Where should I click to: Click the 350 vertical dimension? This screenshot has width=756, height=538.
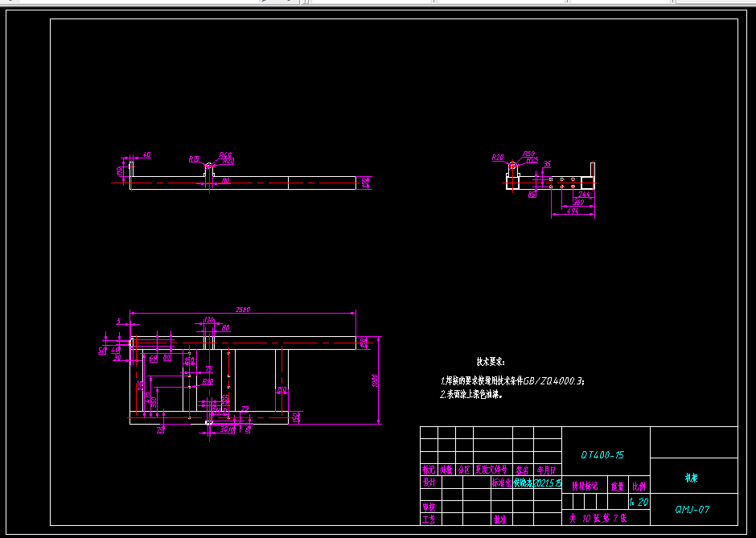click(x=154, y=401)
